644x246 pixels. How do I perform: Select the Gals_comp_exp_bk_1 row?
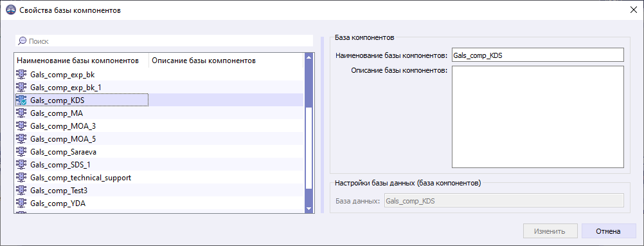pyautogui.click(x=159, y=87)
